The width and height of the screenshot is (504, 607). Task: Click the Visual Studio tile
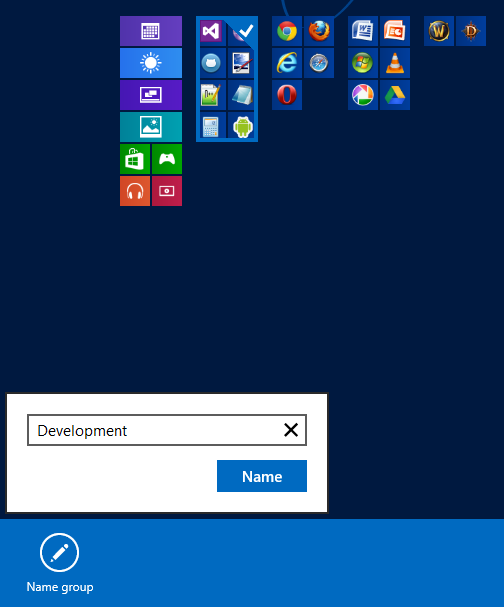211,31
